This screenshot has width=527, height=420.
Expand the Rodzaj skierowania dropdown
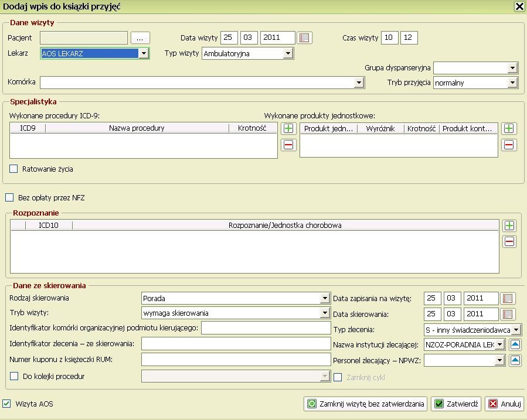pyautogui.click(x=325, y=298)
